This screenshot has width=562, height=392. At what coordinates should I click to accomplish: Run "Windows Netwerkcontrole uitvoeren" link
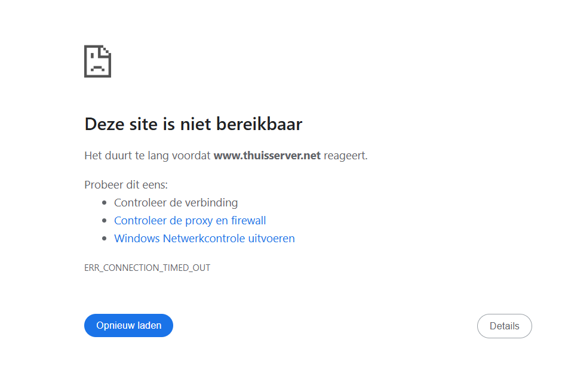[x=204, y=239]
